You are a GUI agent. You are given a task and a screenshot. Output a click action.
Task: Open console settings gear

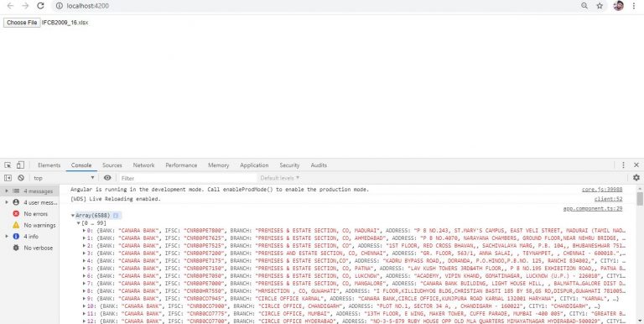[x=636, y=178]
